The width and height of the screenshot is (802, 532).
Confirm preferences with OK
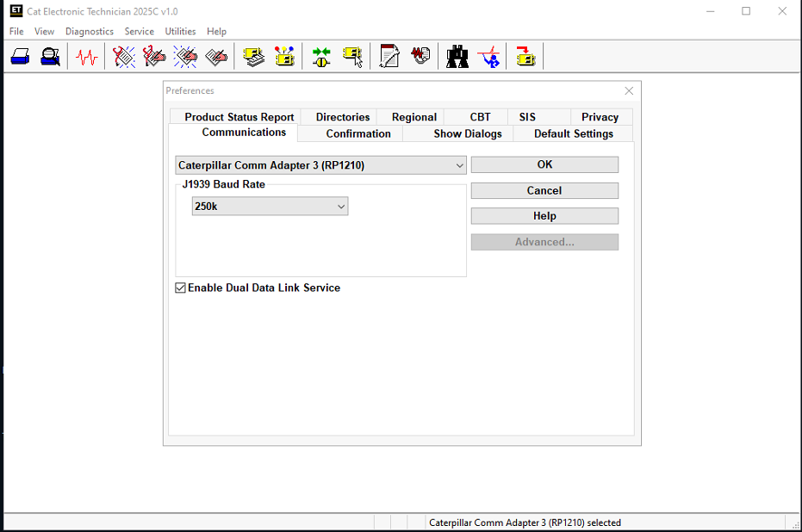(x=544, y=164)
